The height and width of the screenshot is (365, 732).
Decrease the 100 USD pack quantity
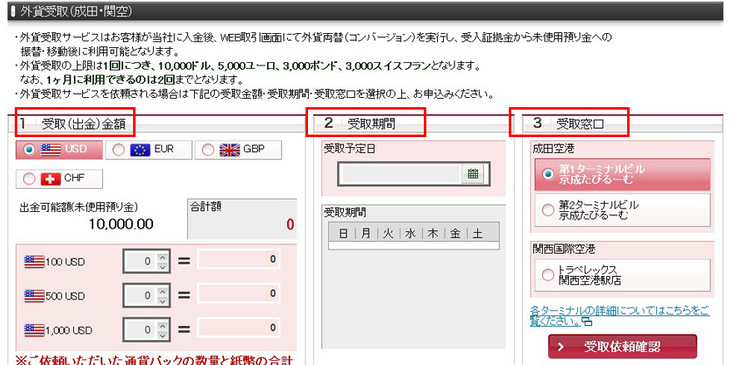pos(162,267)
